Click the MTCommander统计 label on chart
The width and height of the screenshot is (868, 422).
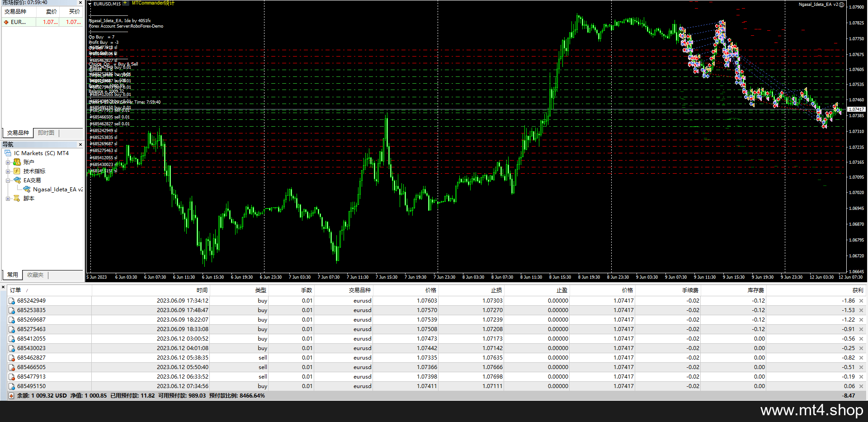coord(153,3)
